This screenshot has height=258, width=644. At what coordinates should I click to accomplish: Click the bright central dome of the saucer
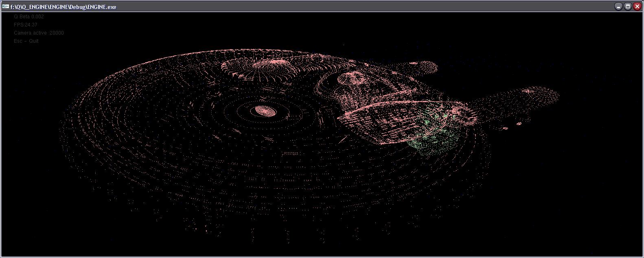pyautogui.click(x=265, y=110)
